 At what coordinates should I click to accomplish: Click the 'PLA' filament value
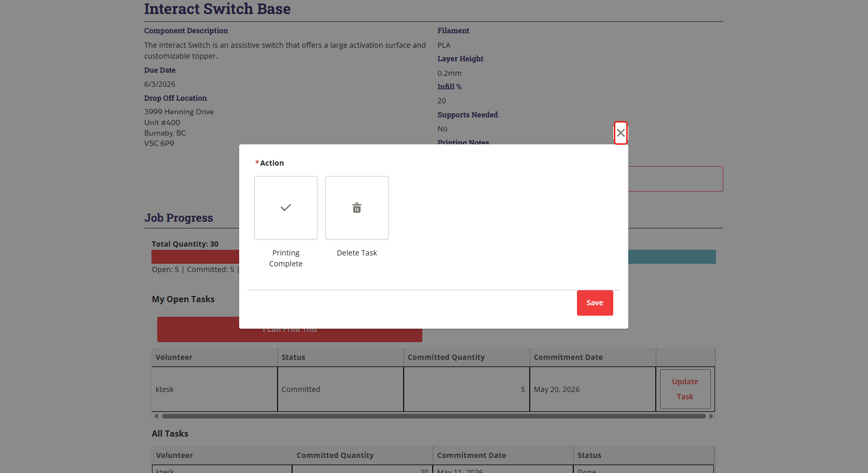(x=444, y=45)
